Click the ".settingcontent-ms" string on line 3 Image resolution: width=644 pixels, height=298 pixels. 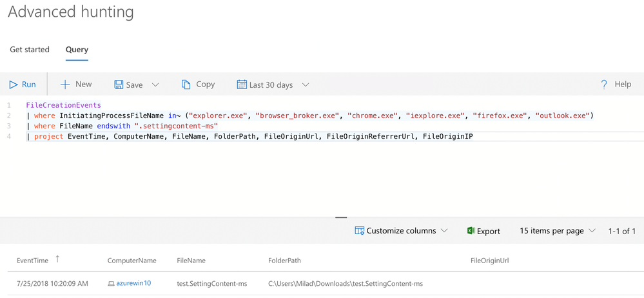176,126
